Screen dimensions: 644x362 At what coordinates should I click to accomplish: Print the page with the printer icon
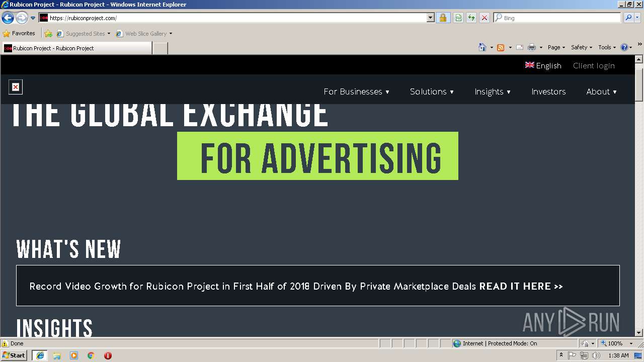click(531, 47)
